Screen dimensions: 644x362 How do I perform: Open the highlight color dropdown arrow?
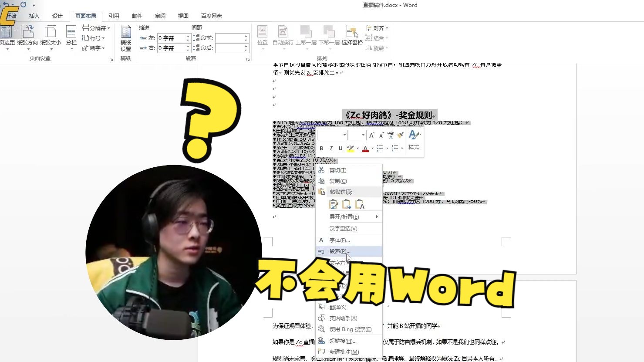[x=358, y=149]
